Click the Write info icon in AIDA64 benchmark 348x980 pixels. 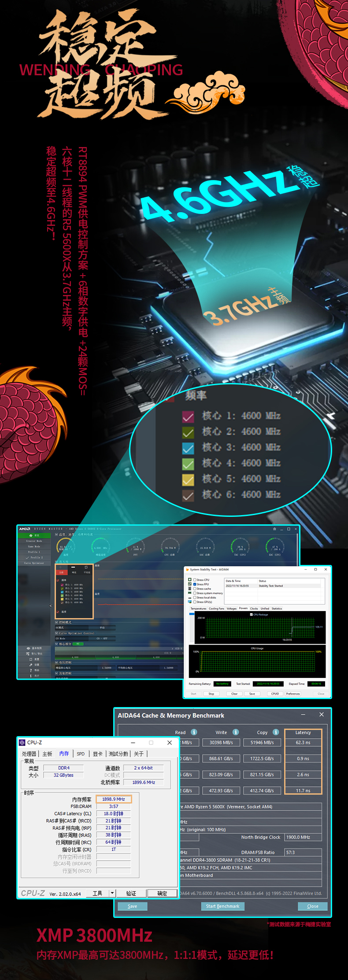click(236, 732)
